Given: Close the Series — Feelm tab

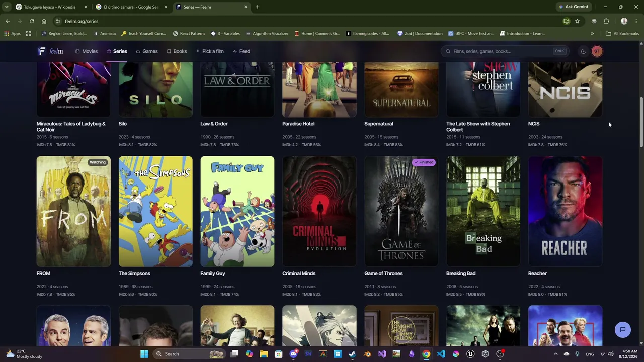Looking at the screenshot, I should pos(246,7).
